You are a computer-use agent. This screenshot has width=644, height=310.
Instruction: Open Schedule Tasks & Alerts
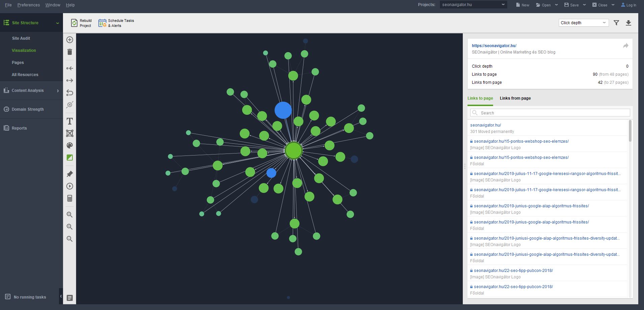(116, 23)
